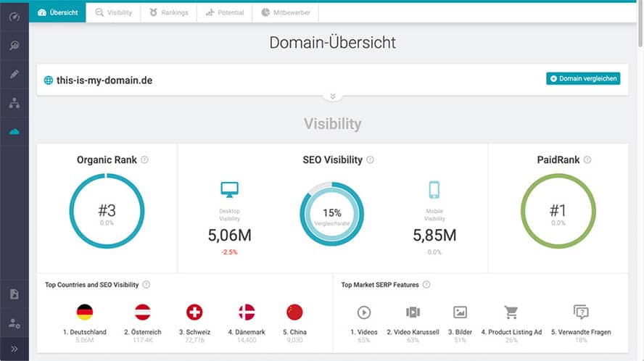This screenshot has width=644, height=361.
Task: Select the Deutschland flag icon
Action: click(x=85, y=312)
